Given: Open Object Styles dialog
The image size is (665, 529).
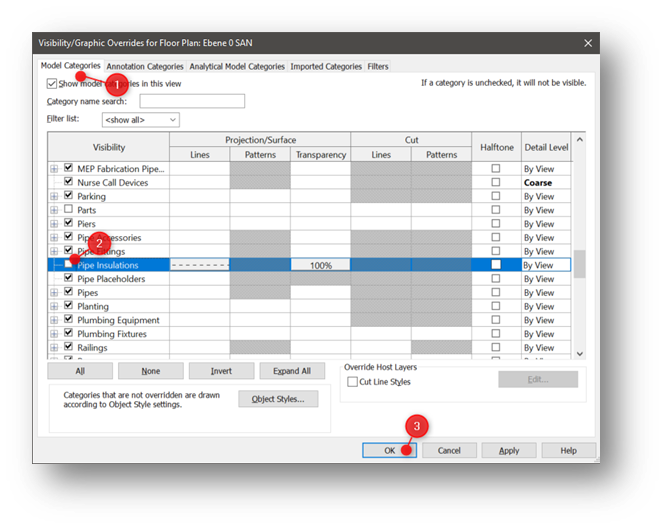Looking at the screenshot, I should click(x=278, y=399).
